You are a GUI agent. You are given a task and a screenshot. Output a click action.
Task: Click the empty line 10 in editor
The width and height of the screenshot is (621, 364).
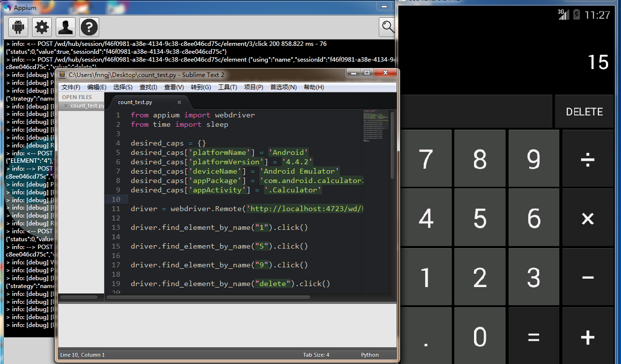[246, 199]
